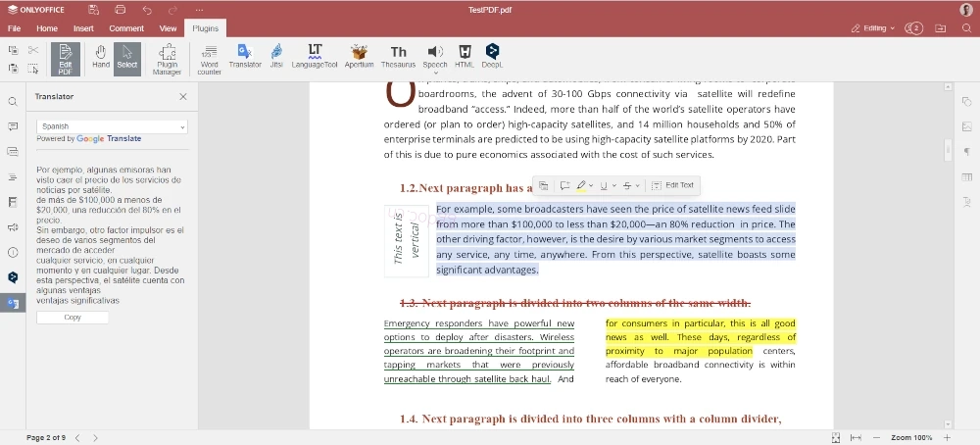Click the Copy button in Translator panel

coord(73,318)
